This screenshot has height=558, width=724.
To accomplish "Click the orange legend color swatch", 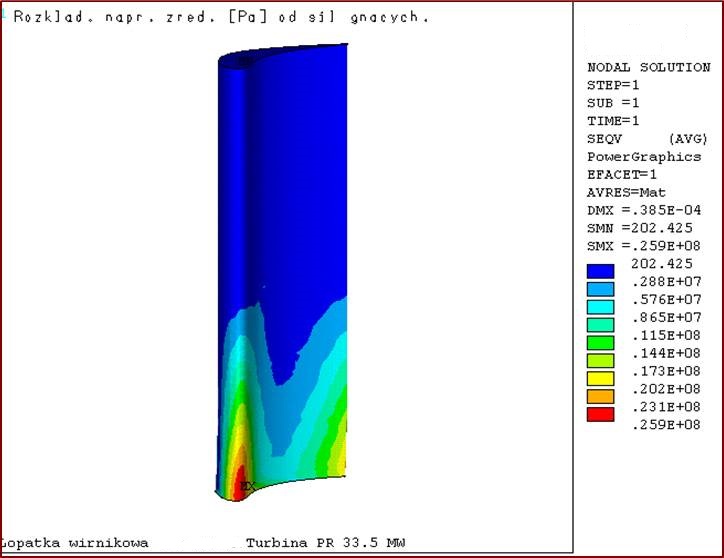I will click(x=600, y=397).
